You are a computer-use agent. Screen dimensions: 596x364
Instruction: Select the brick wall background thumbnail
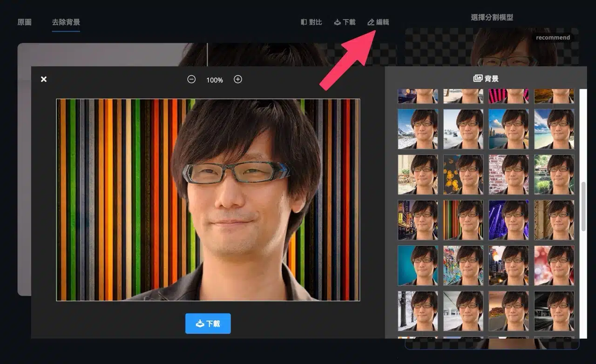coord(508,175)
